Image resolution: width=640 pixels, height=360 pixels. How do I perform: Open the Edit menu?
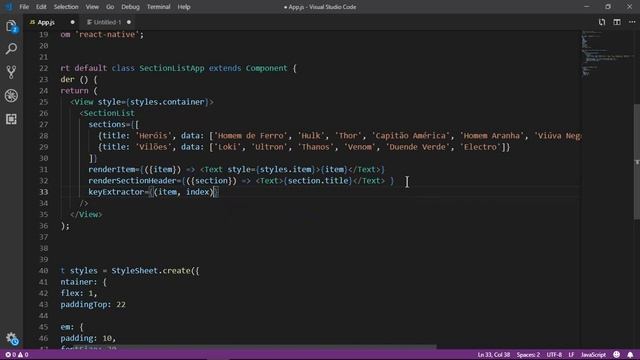tap(41, 7)
